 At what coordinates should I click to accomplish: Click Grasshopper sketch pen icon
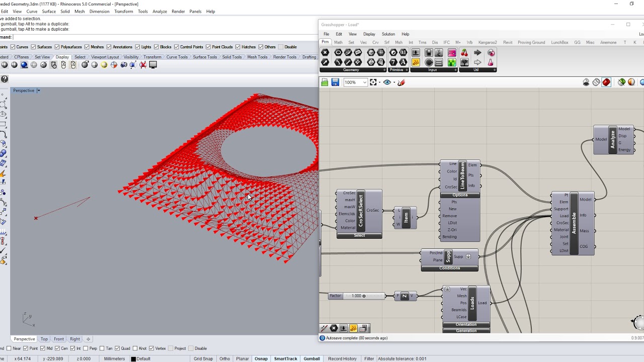(401, 82)
